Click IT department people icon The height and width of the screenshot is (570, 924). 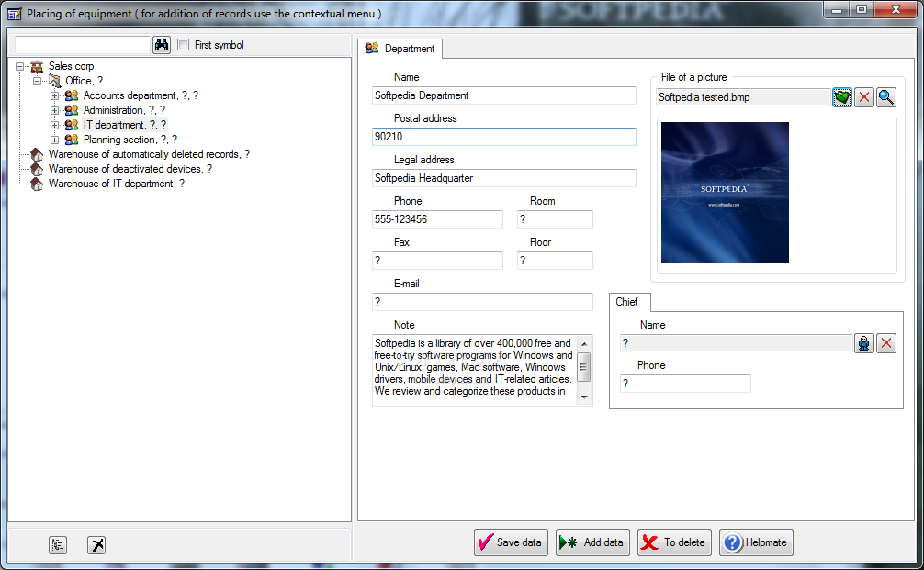click(72, 125)
